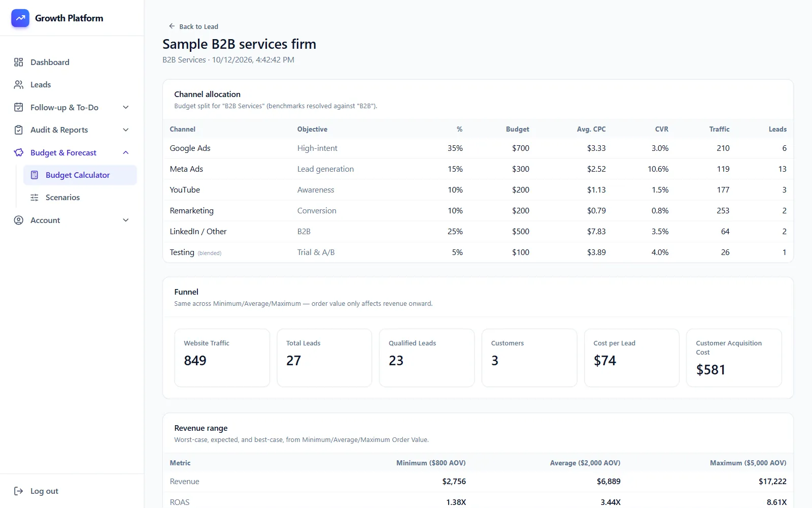The image size is (812, 508).
Task: Select the Budget & Forecast menu label
Action: pyautogui.click(x=63, y=152)
